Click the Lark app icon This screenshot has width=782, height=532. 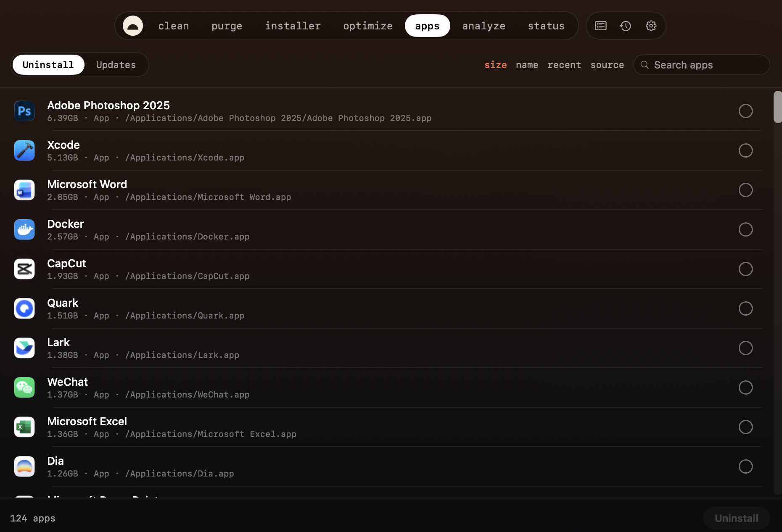[x=24, y=348]
